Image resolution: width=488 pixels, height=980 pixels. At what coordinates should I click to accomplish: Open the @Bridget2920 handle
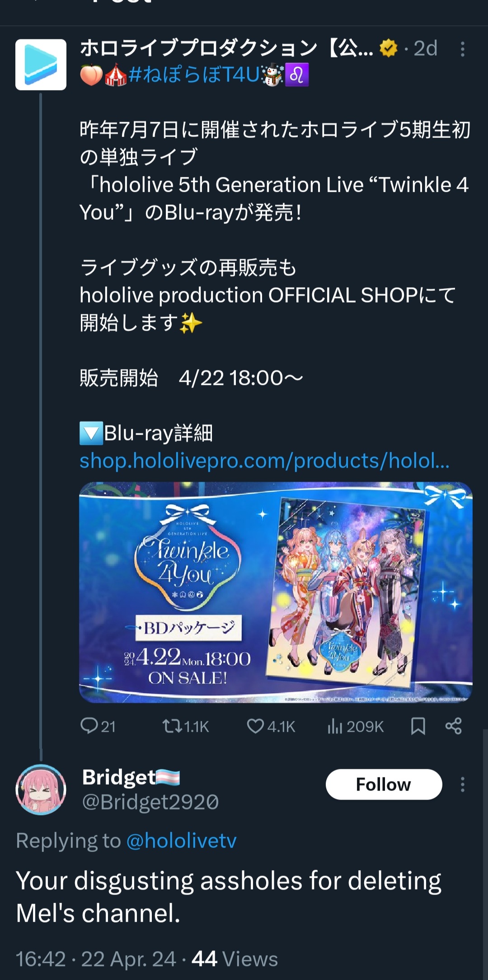pos(150,802)
